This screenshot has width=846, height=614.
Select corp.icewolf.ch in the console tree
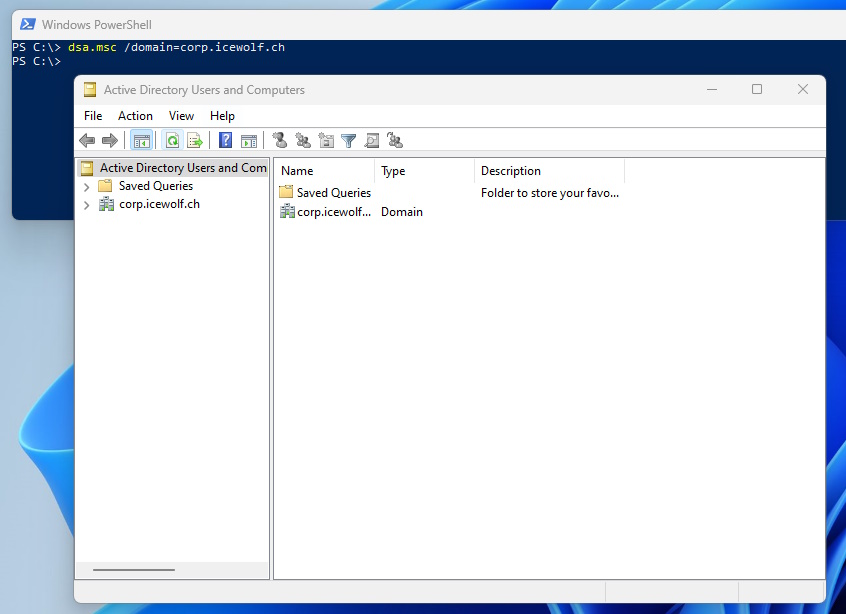(159, 204)
